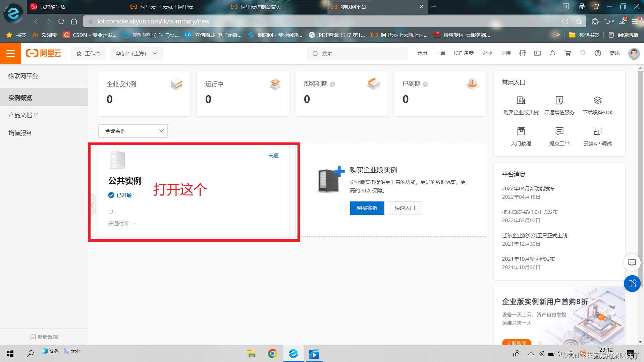Open 2021年10月新功能发布 message
The width and height of the screenshot is (644, 362).
coord(528,259)
